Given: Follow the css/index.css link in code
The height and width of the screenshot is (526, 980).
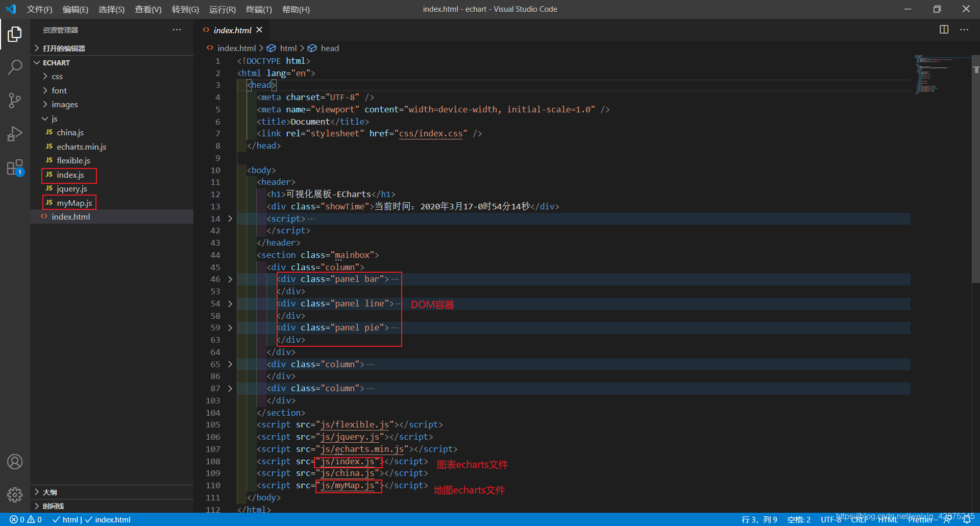Looking at the screenshot, I should tap(430, 133).
